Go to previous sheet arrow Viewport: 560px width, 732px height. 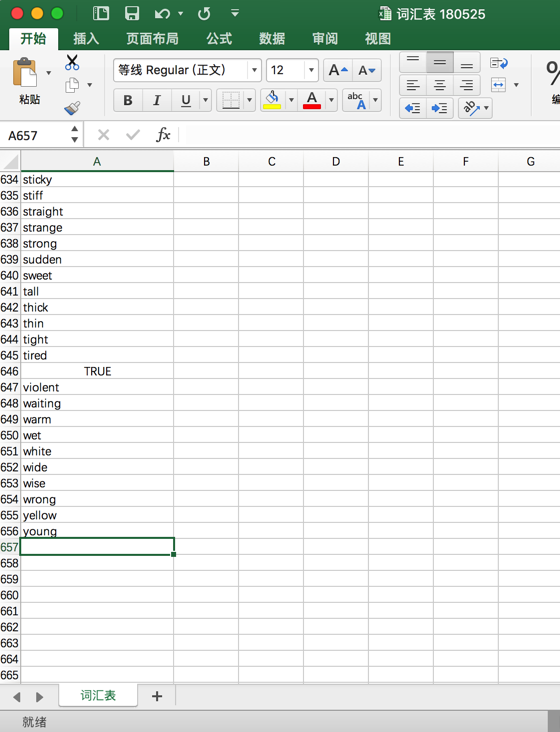(x=17, y=697)
